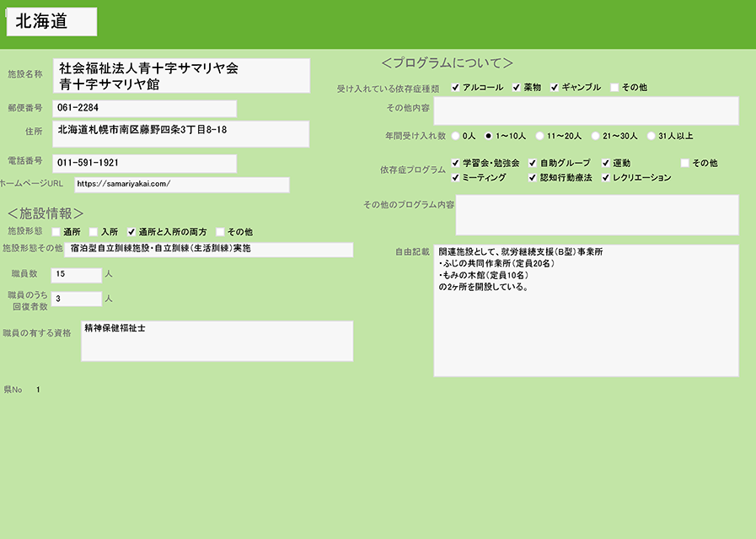Image resolution: width=756 pixels, height=539 pixels.
Task: Toggle the 学習会・勉強会 program checkbox
Action: 456,163
